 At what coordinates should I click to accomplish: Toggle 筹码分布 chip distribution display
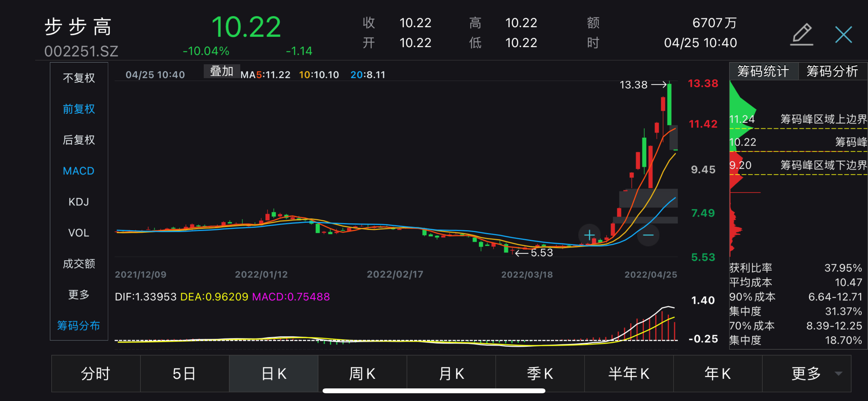click(x=78, y=325)
